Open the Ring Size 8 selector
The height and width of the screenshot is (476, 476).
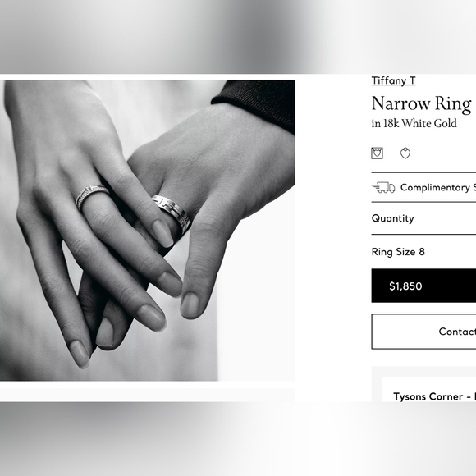(423, 252)
